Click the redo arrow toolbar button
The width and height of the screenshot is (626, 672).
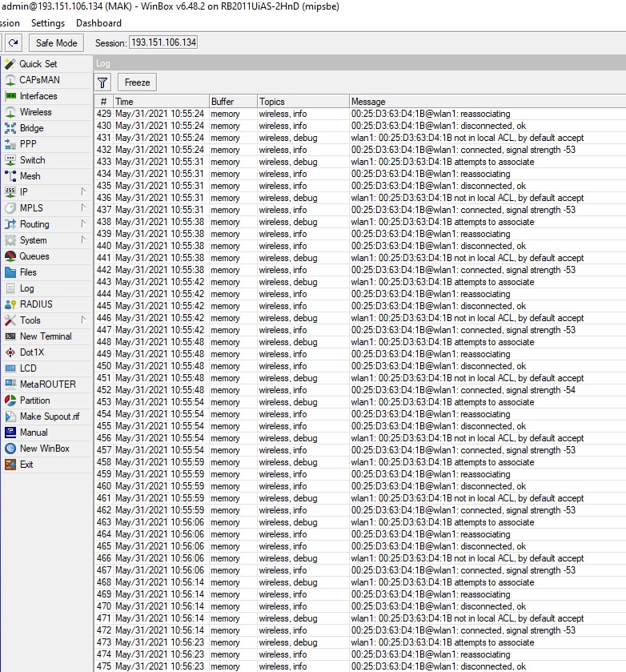coord(14,43)
